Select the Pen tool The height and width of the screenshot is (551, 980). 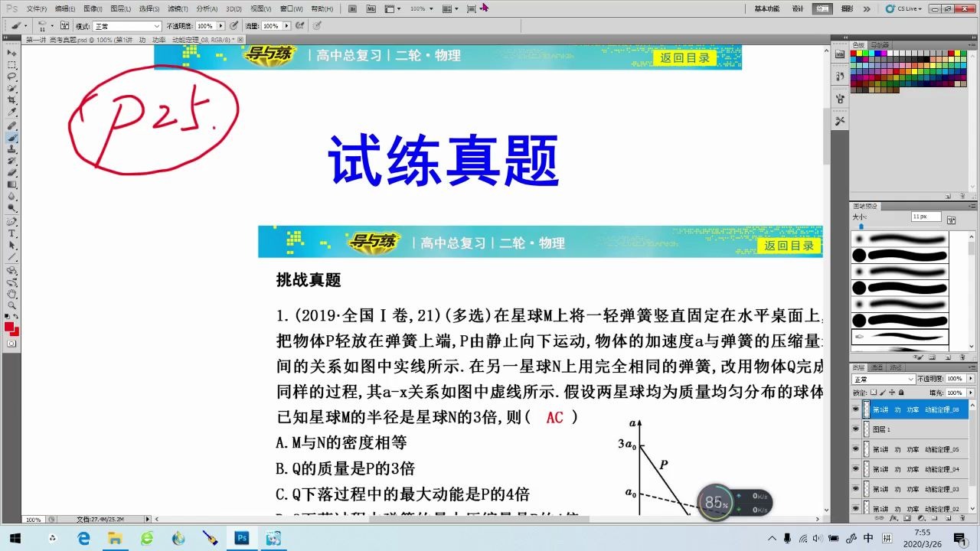click(11, 223)
